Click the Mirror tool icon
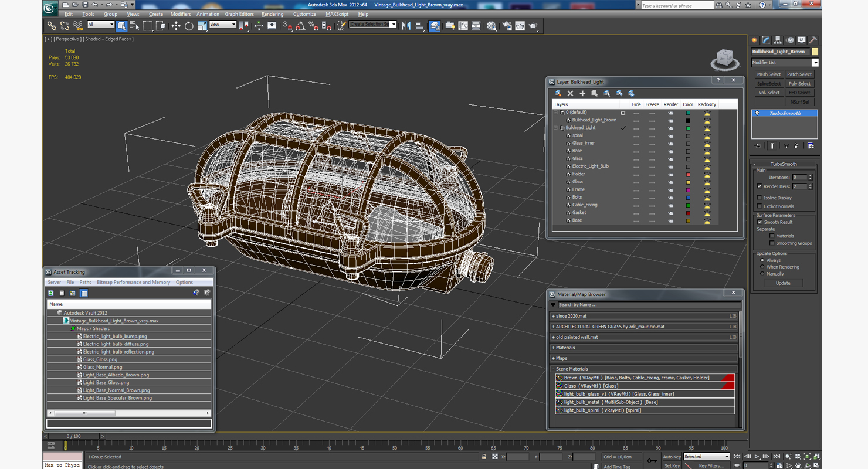 (x=406, y=26)
